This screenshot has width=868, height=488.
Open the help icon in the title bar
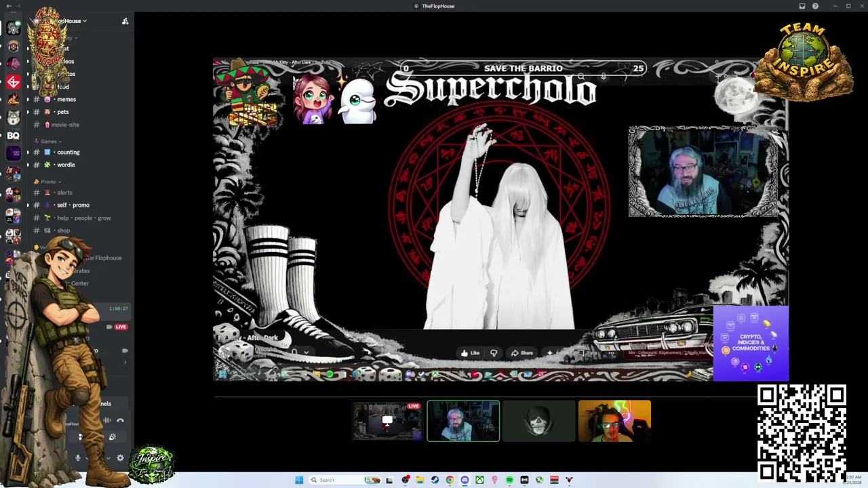pos(815,6)
